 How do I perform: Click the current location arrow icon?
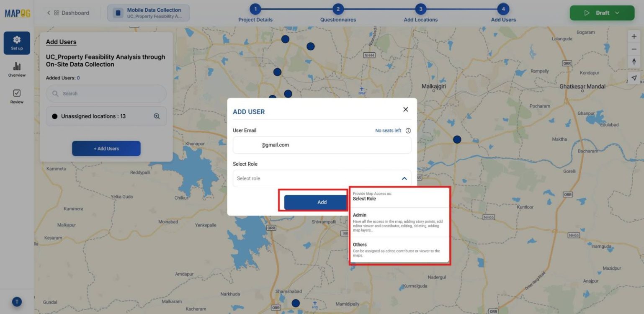(x=634, y=77)
